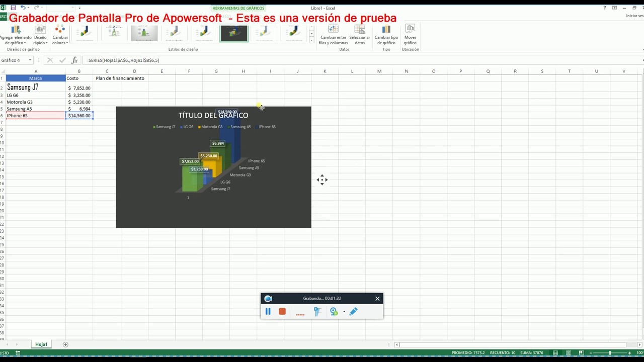Click the $3,250.00 data label in chart
The height and width of the screenshot is (362, 644).
coord(199,169)
